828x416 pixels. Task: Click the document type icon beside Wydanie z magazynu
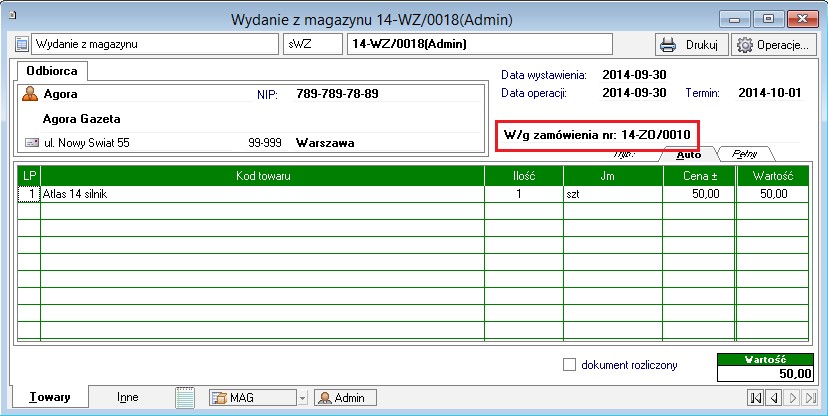coord(22,45)
